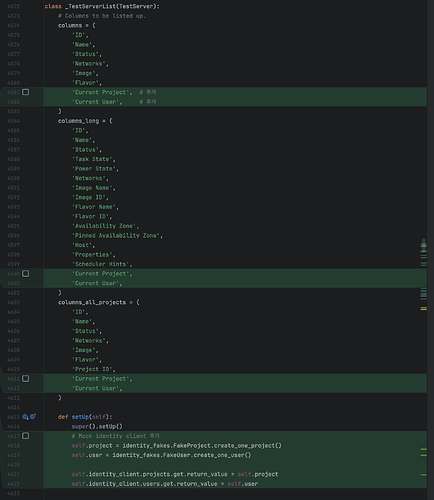434x500 pixels.
Task: Tick the change checkbox at line 4611
Action: [26, 379]
